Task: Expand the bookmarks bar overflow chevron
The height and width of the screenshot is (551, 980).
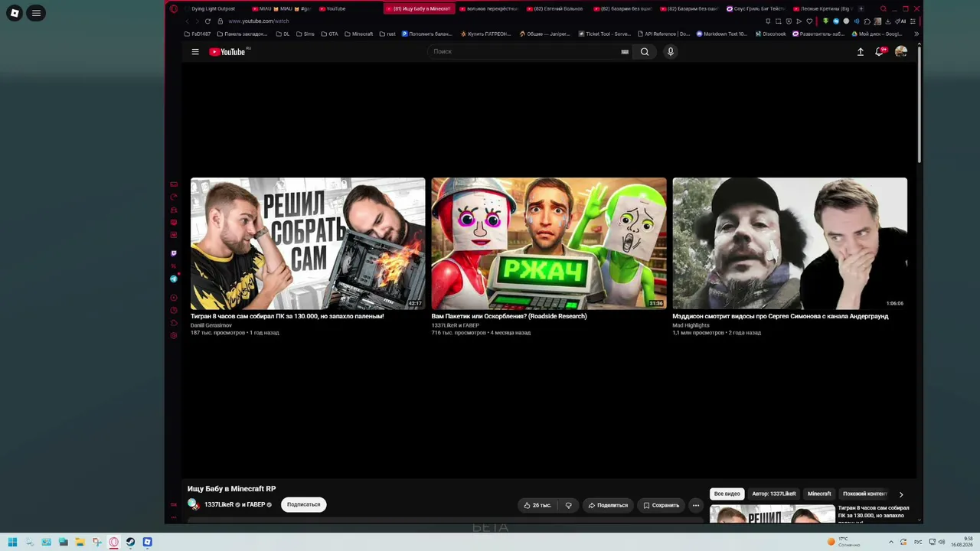Action: 916,34
